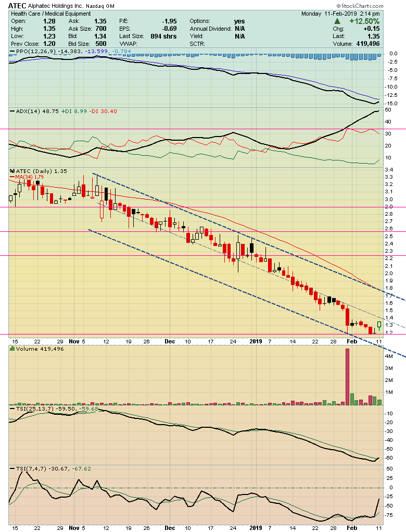Click the VWAP label in the header
406x532 pixels.
(129, 44)
